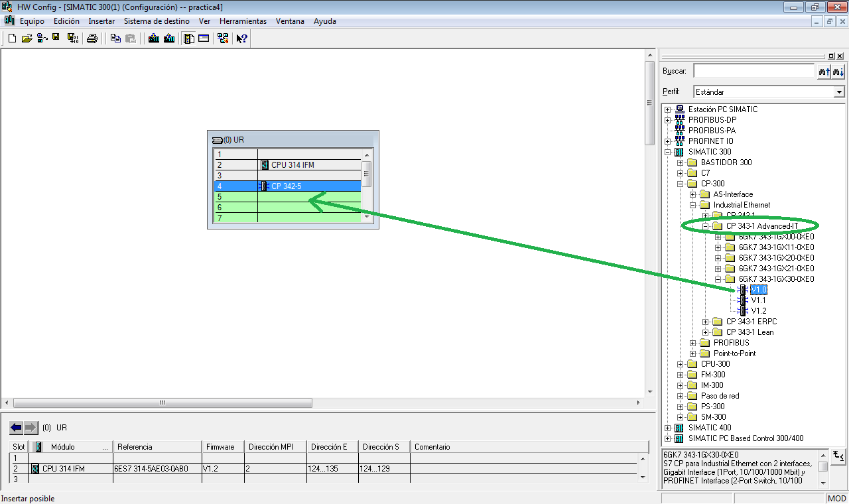Expand the PROFINET IO tree node
849x504 pixels.
click(667, 141)
